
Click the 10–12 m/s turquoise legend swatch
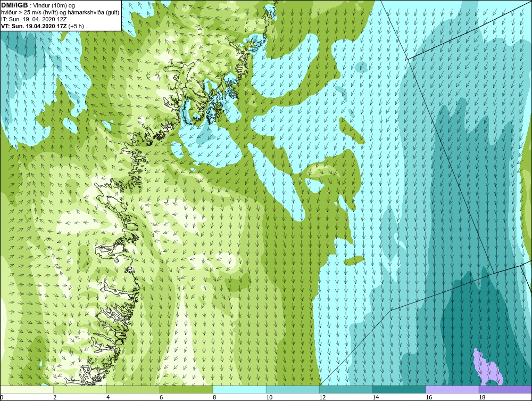pyautogui.click(x=293, y=389)
